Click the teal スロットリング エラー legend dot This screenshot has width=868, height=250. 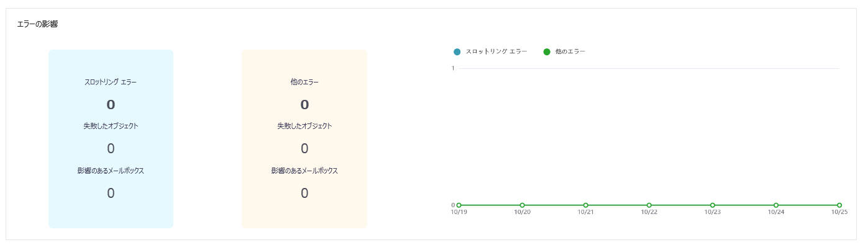pyautogui.click(x=457, y=51)
